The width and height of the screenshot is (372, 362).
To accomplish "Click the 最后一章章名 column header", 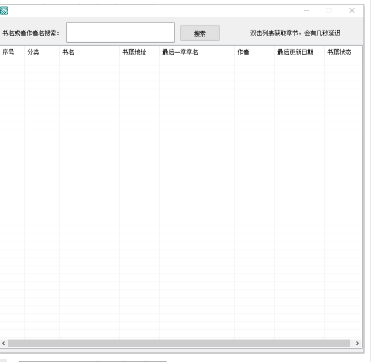I will coord(197,52).
